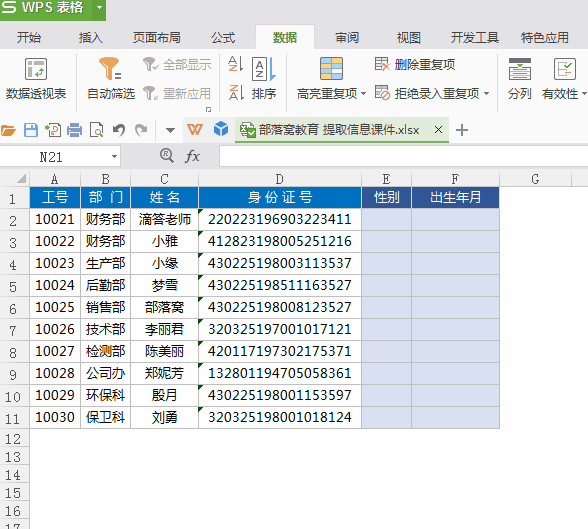Click the fx insert function icon
This screenshot has width=588, height=529.
[x=192, y=156]
